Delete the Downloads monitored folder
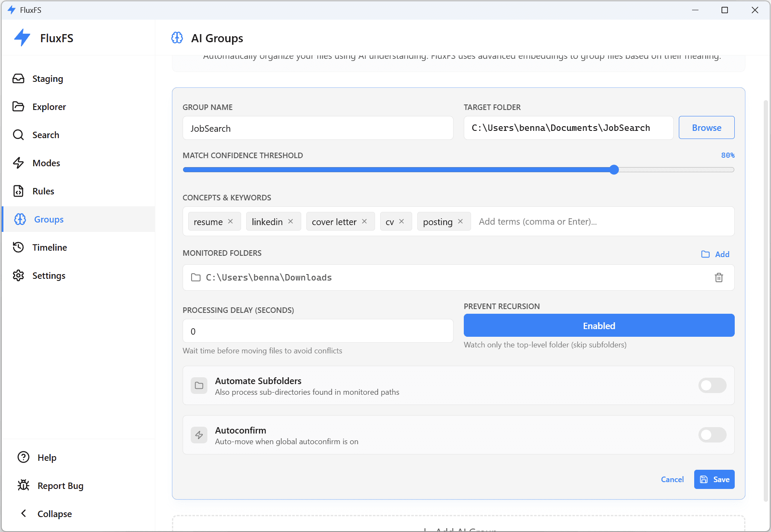 tap(719, 278)
